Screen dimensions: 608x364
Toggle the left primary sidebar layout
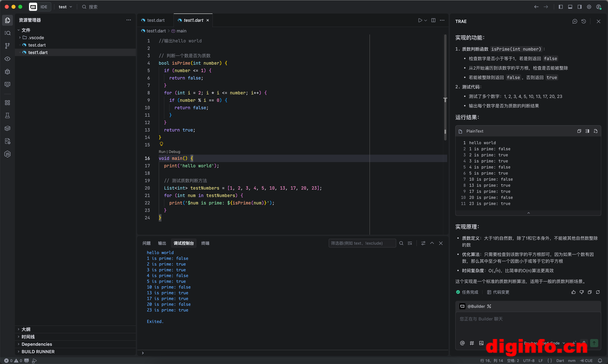click(561, 7)
